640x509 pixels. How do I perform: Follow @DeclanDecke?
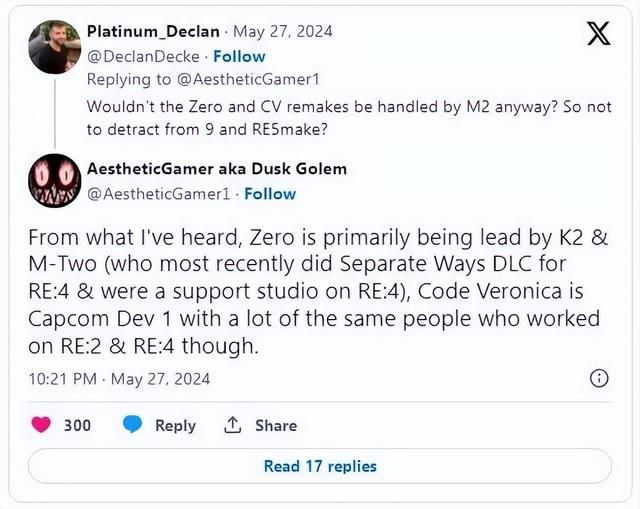(240, 56)
